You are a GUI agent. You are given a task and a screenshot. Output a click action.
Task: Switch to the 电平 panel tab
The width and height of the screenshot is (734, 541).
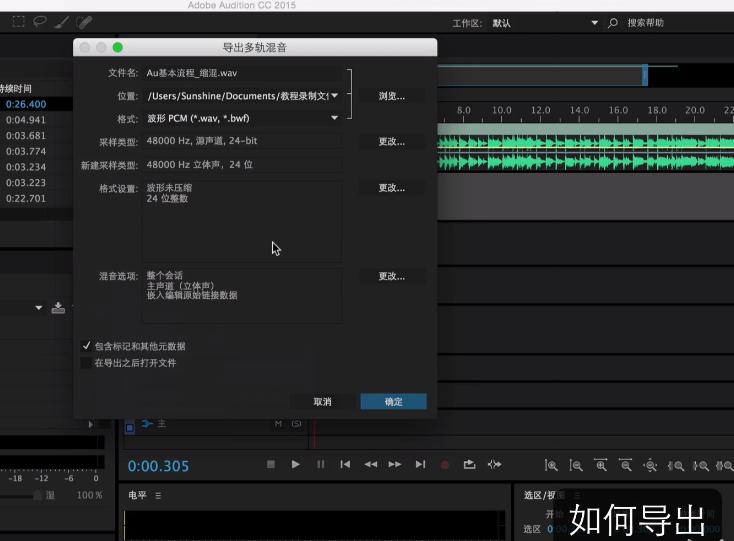click(137, 495)
